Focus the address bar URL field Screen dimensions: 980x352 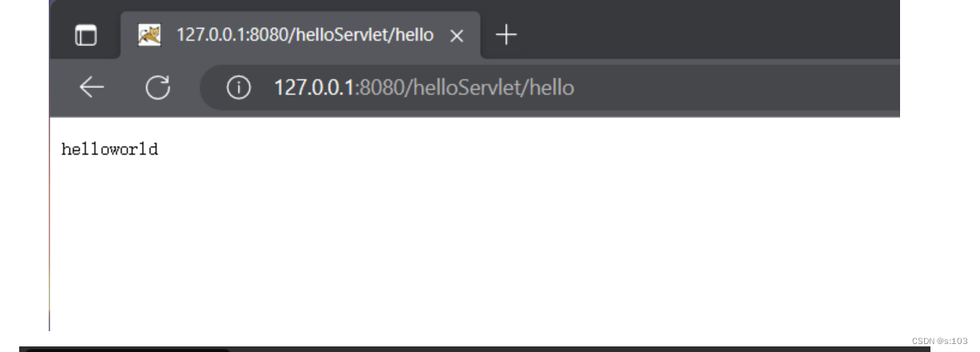[552, 86]
